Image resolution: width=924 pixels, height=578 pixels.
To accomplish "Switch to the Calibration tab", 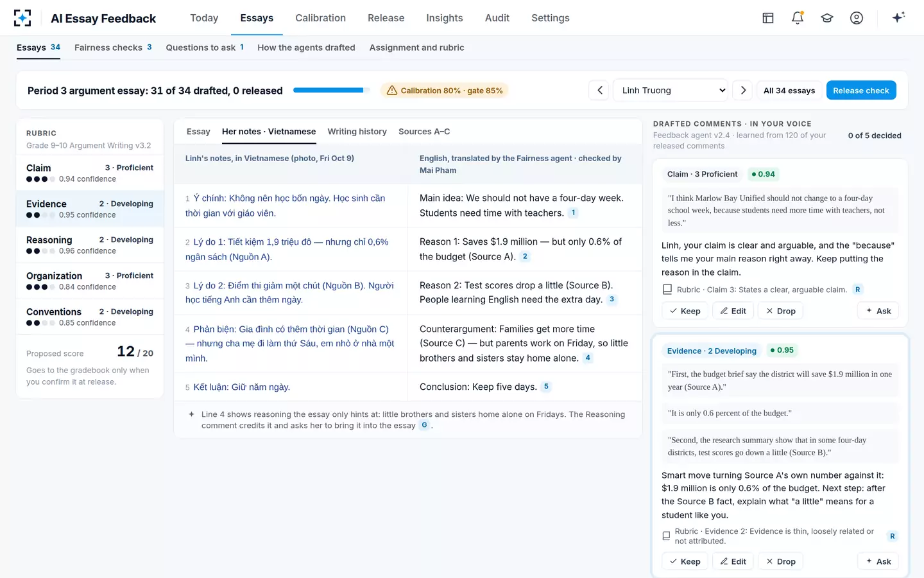I will click(x=320, y=18).
